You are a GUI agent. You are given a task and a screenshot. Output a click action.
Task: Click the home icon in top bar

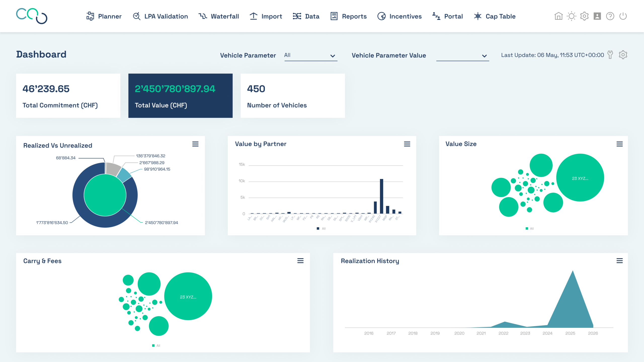click(558, 16)
